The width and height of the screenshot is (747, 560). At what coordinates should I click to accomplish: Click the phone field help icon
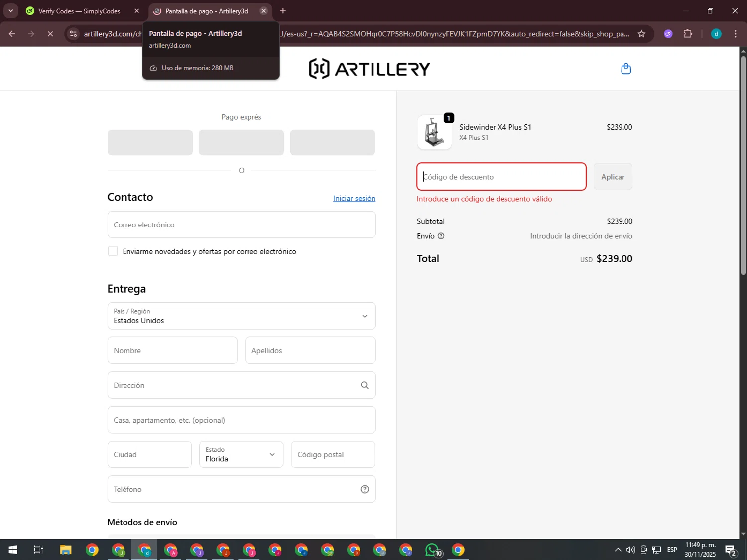pos(365,489)
